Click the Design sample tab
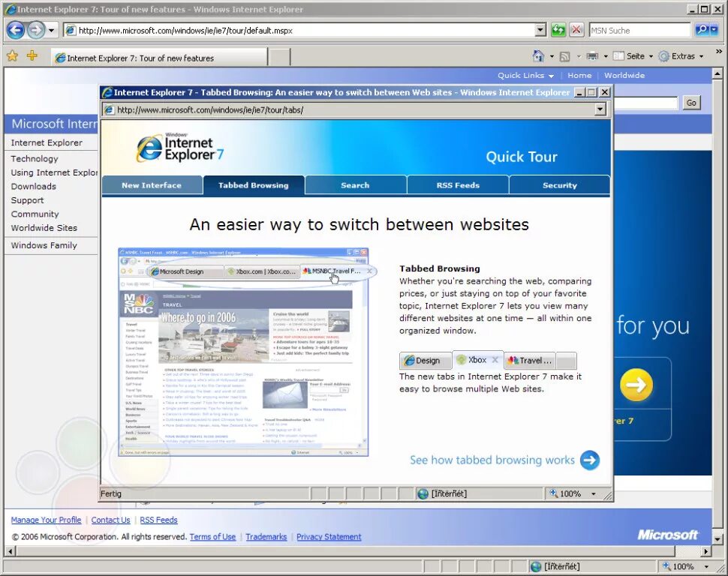This screenshot has height=576, width=728. 426,360
